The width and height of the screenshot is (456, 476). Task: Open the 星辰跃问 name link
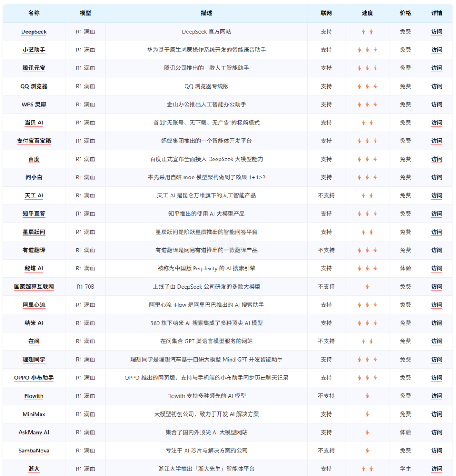[x=34, y=232]
